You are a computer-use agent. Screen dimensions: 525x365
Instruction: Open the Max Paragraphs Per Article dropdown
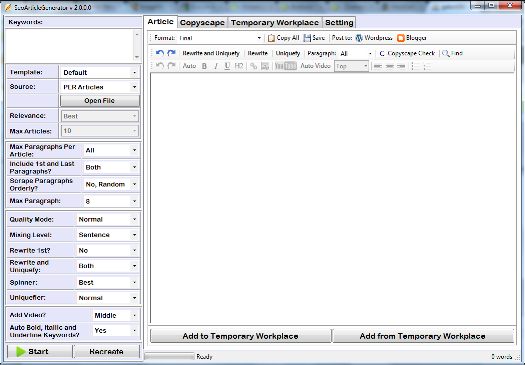(x=110, y=150)
